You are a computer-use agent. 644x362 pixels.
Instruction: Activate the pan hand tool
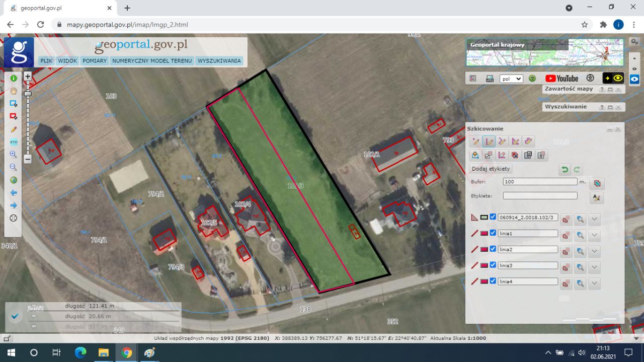[14, 91]
